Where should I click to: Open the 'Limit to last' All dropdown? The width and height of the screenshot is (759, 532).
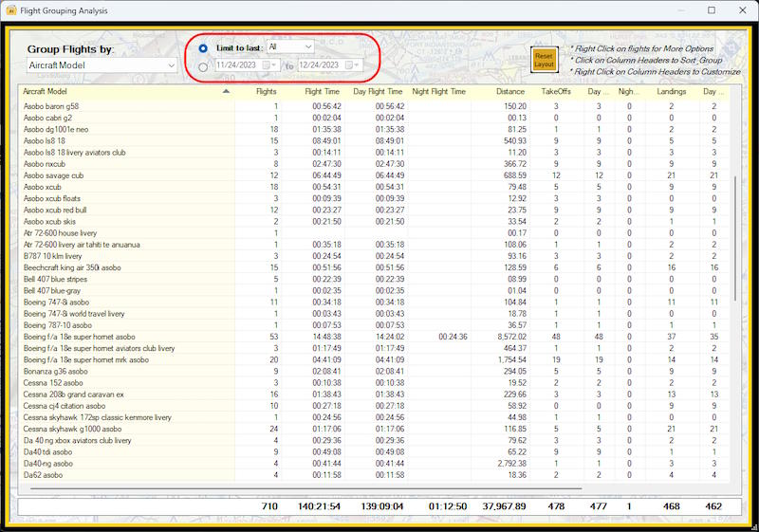[290, 46]
